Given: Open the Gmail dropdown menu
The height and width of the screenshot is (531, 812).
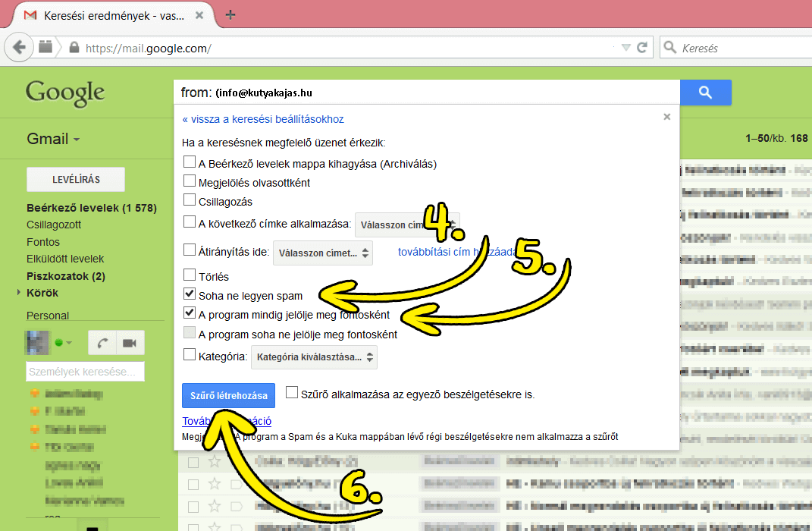Looking at the screenshot, I should [53, 139].
